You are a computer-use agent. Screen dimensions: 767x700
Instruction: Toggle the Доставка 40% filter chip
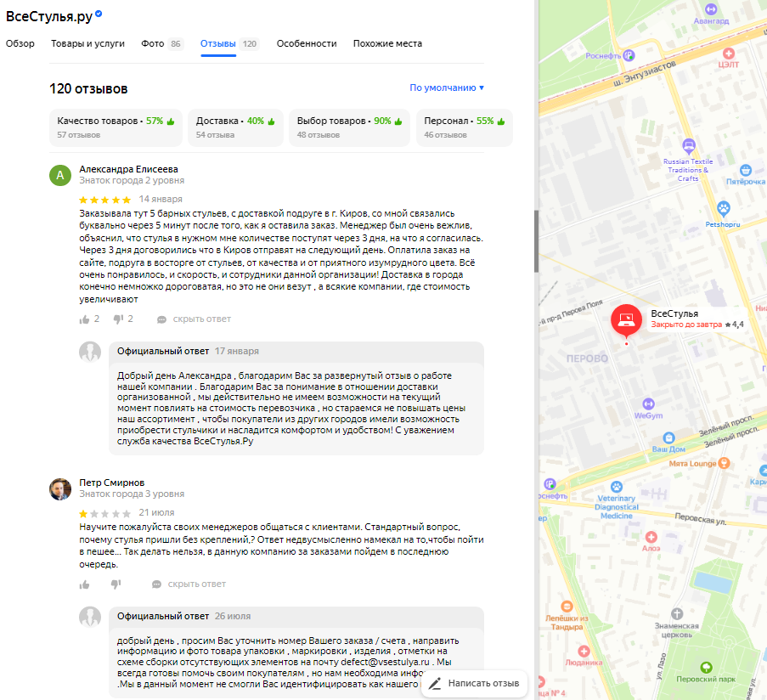pyautogui.click(x=236, y=127)
